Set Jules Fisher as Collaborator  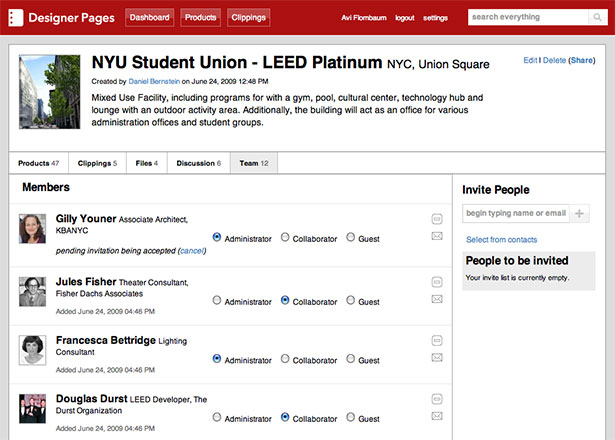[x=285, y=300]
